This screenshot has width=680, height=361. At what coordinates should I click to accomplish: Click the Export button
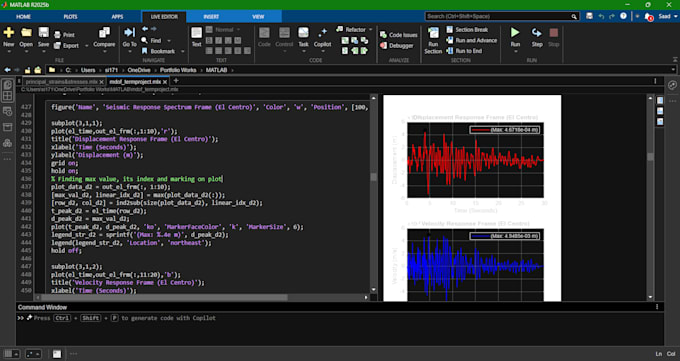tap(66, 46)
